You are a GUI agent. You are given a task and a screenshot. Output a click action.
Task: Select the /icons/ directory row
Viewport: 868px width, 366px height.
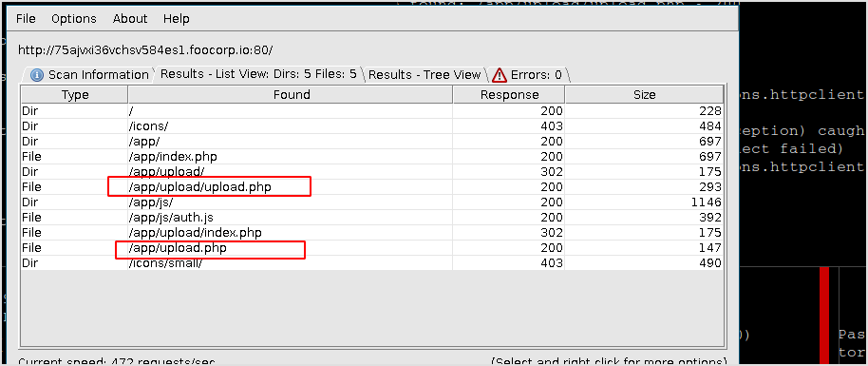pos(372,126)
